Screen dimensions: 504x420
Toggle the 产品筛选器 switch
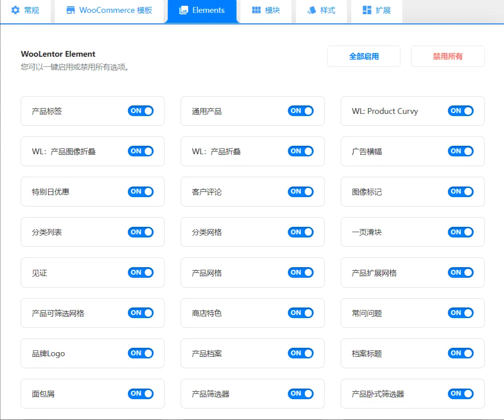(301, 394)
